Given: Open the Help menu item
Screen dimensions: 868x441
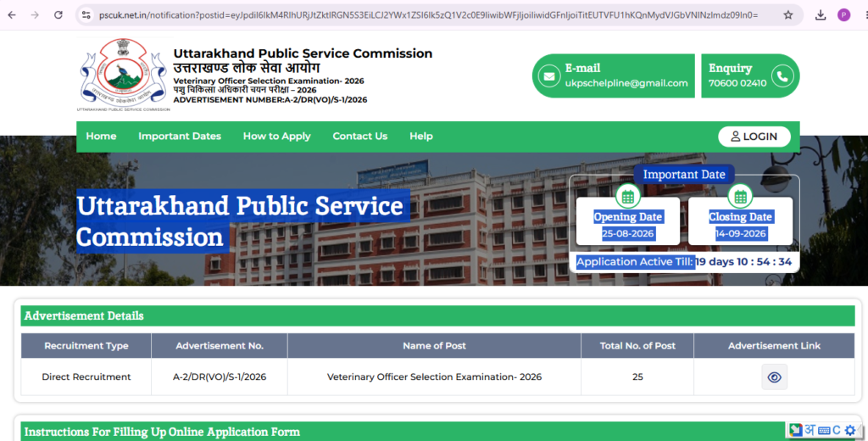Looking at the screenshot, I should click(x=421, y=137).
